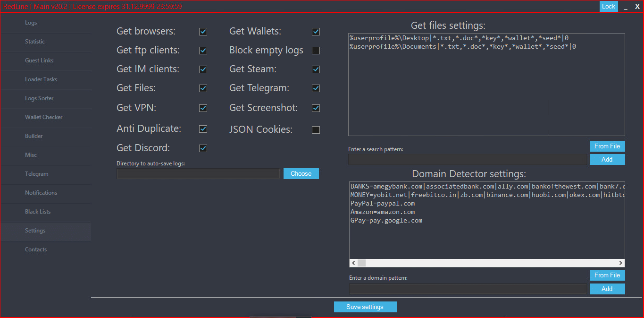Add the entered domain pattern
644x318 pixels.
tap(607, 289)
